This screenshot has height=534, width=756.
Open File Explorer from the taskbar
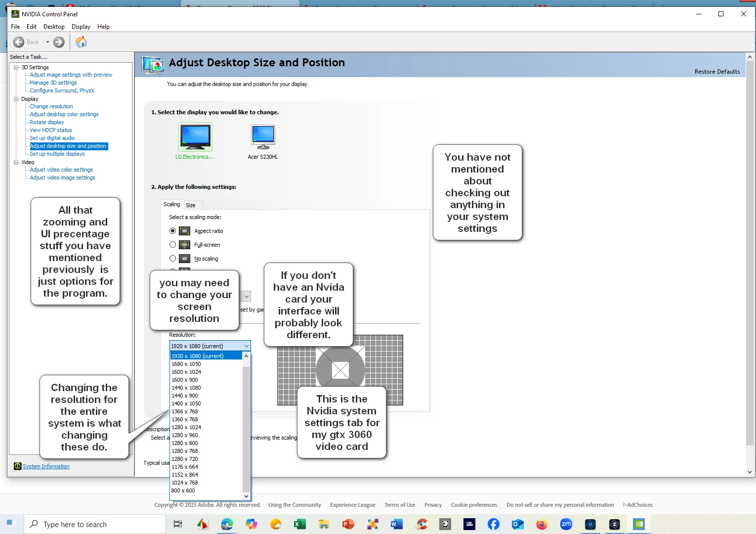[x=324, y=524]
